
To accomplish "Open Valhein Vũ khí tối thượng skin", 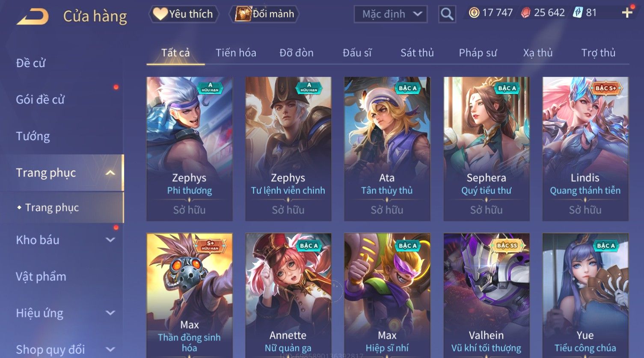I will pos(486,295).
